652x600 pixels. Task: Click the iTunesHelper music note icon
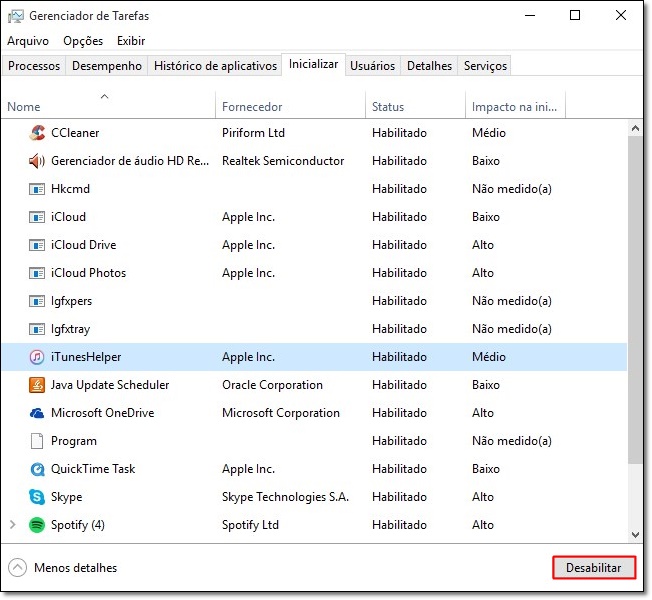tap(37, 357)
